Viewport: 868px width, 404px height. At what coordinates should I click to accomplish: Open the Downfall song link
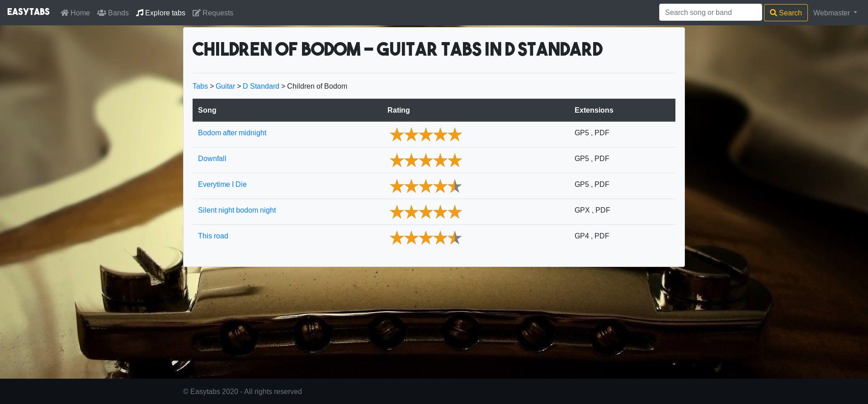click(x=212, y=158)
